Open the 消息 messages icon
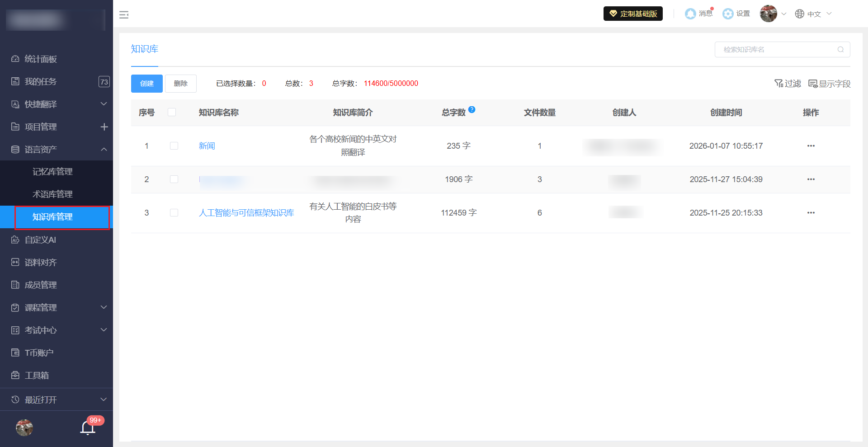The width and height of the screenshot is (868, 447). pyautogui.click(x=698, y=14)
